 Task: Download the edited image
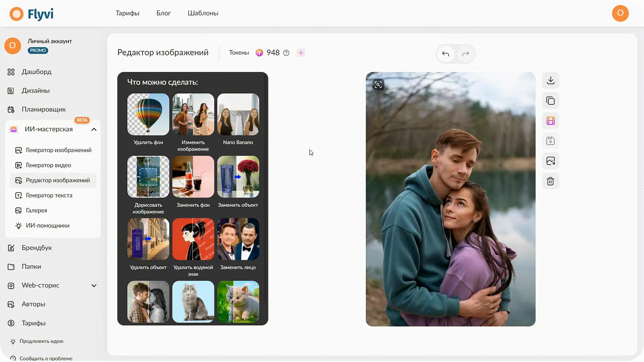click(550, 80)
